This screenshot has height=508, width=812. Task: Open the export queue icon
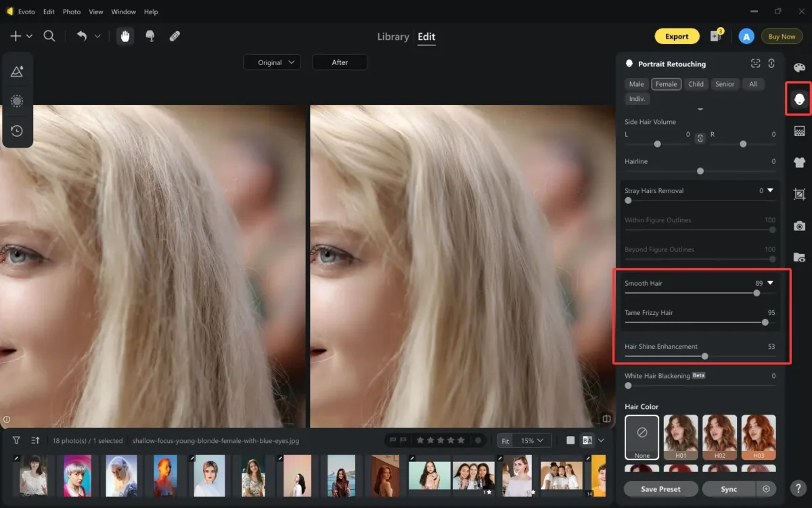[x=716, y=36]
